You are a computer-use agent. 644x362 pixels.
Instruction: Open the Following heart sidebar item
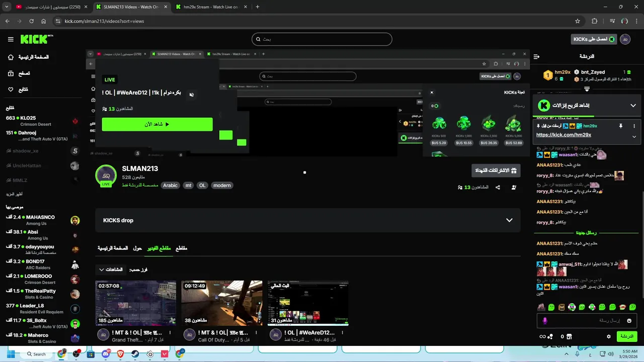point(18,89)
